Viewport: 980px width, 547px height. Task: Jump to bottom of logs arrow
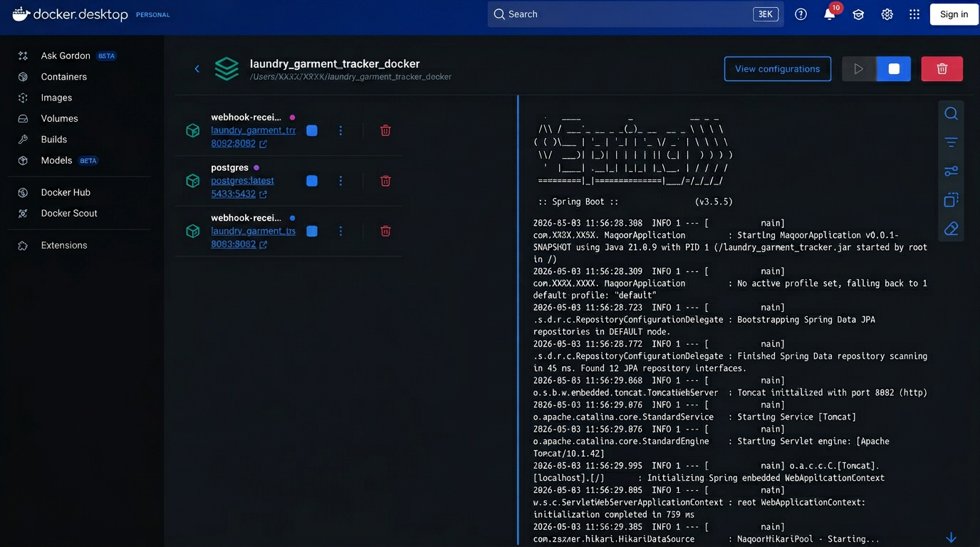pos(951,537)
